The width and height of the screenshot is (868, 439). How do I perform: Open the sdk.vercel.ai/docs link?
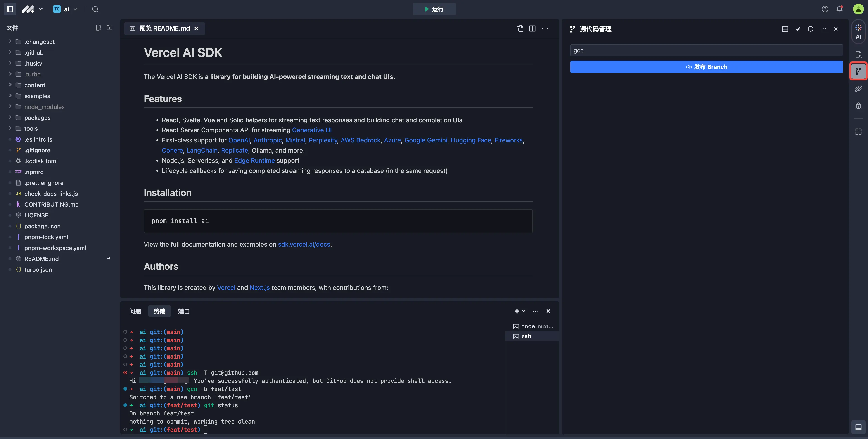(304, 244)
